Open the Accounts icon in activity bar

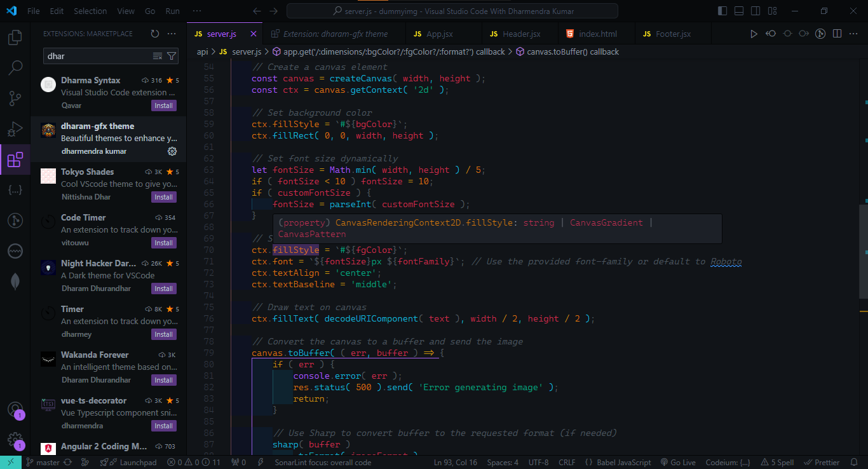point(15,409)
